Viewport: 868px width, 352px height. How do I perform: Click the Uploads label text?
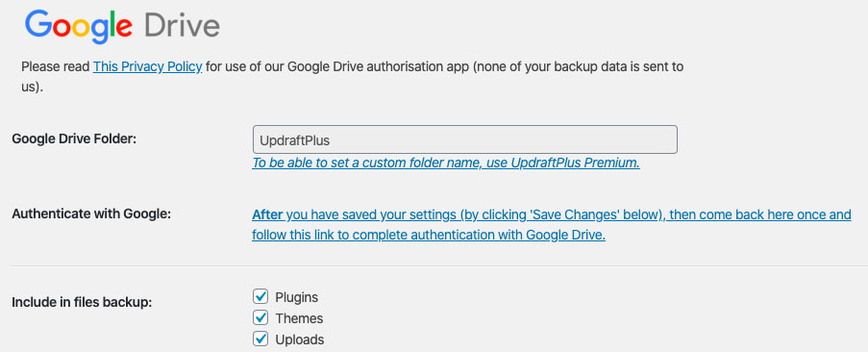(x=300, y=339)
